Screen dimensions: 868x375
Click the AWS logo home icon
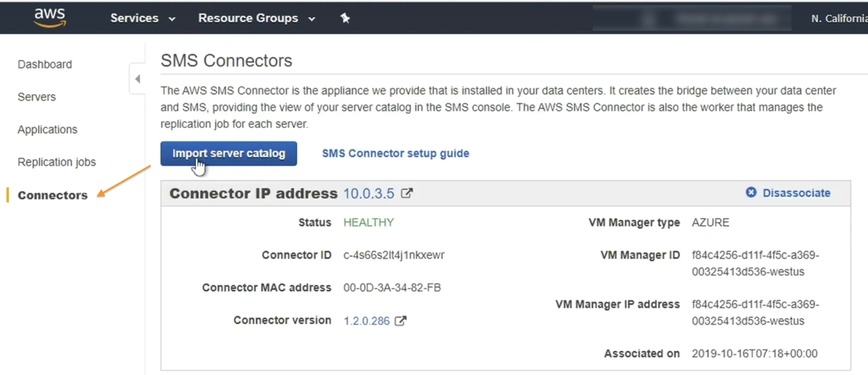click(x=50, y=18)
